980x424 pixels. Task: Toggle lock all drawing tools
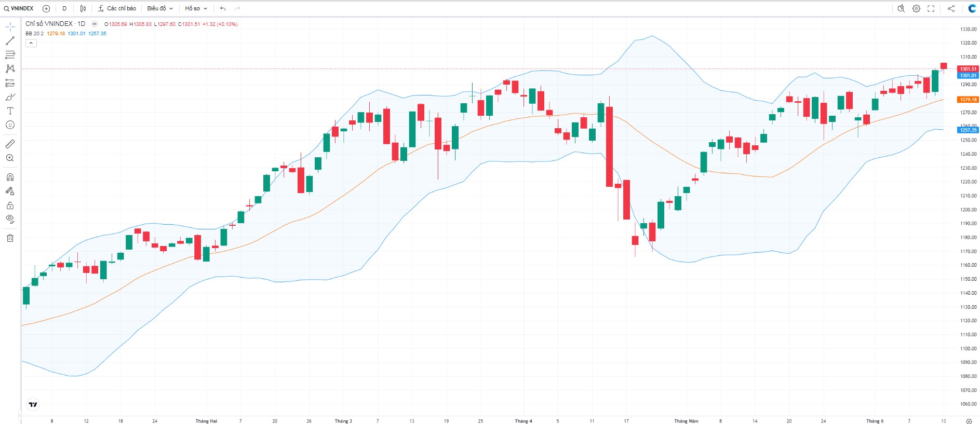tap(10, 205)
